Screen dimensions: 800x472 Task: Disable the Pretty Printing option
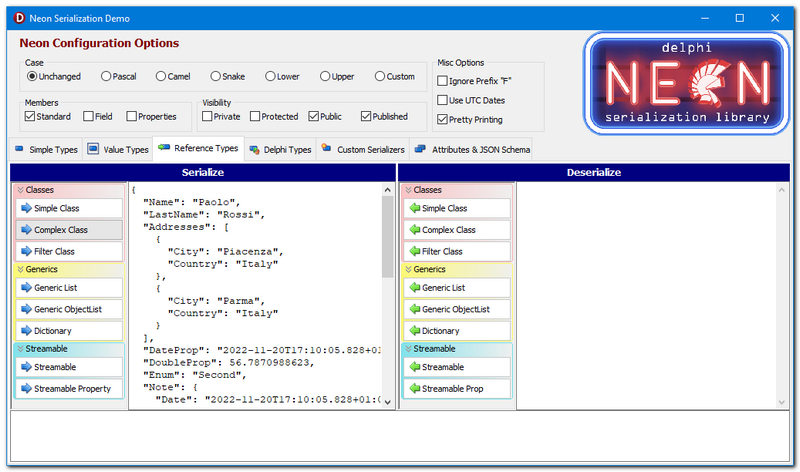[x=443, y=119]
